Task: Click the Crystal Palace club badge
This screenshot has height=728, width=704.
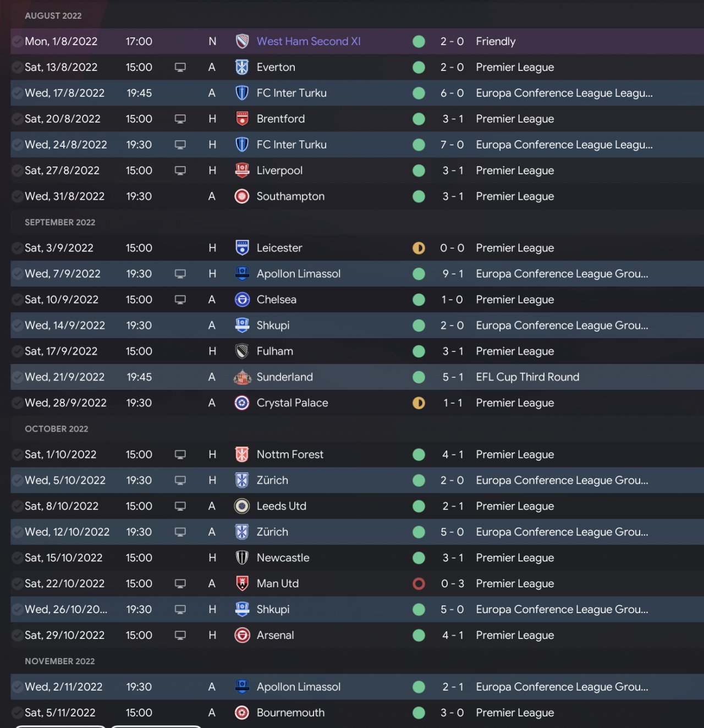Action: pos(242,403)
